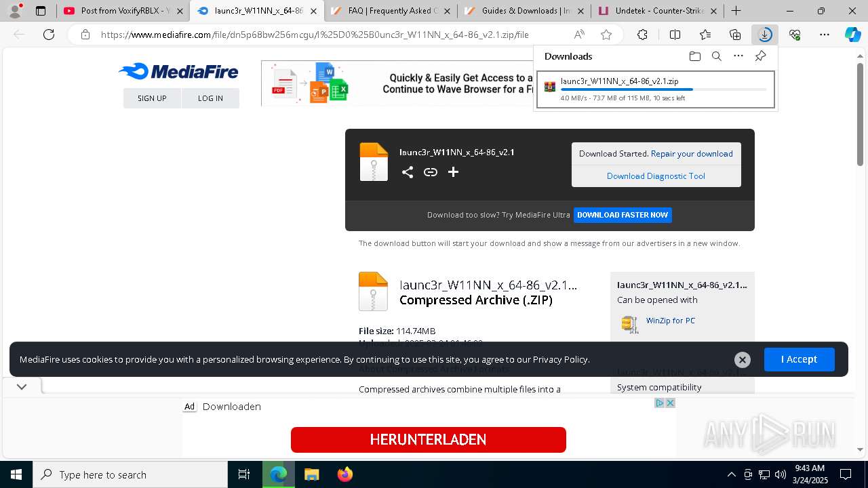
Task: Open downloads folder from Downloads panel
Action: point(694,56)
